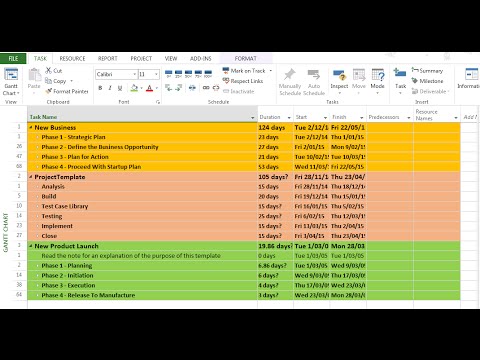Expand Phase 1 - Strategic Plan
Image resolution: width=480 pixels, height=360 pixels.
pyautogui.click(x=38, y=137)
